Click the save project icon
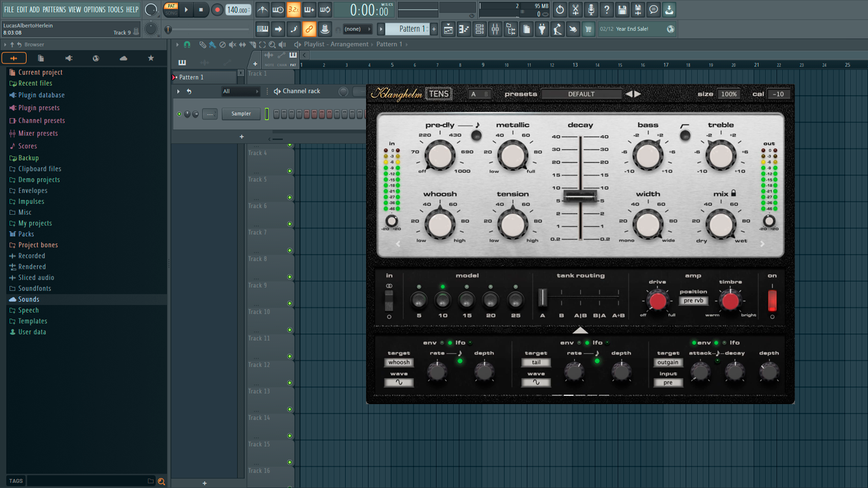The height and width of the screenshot is (488, 868). pos(622,10)
